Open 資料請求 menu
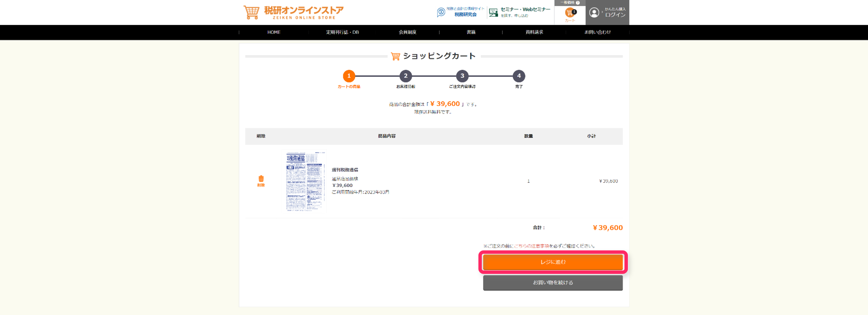 point(534,32)
